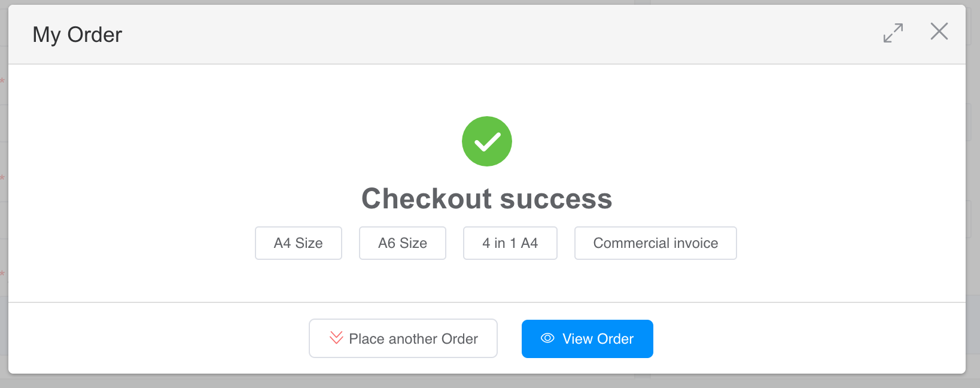Switch to the Commercial invoice tab
The image size is (980, 388).
coord(655,243)
